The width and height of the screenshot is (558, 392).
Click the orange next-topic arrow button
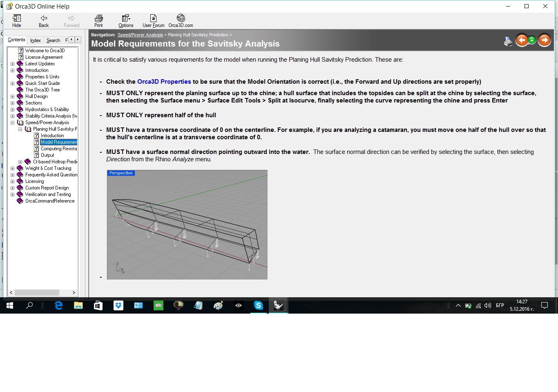pyautogui.click(x=545, y=40)
